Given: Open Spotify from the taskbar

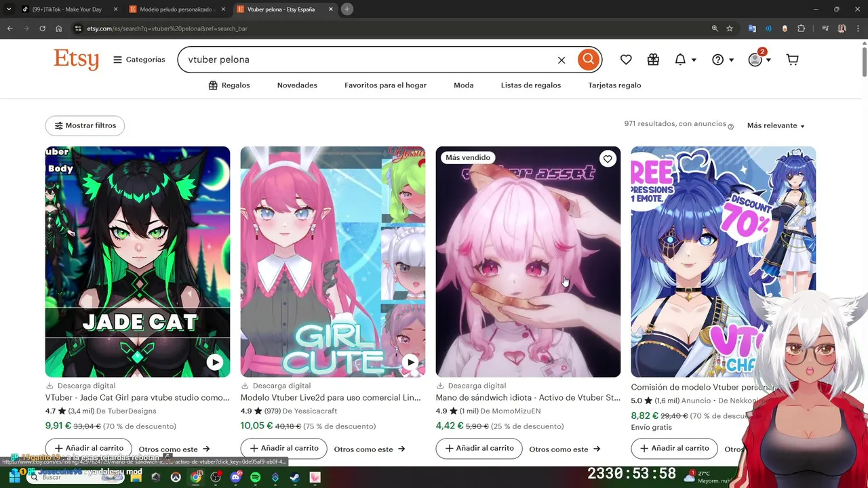Looking at the screenshot, I should [256, 477].
